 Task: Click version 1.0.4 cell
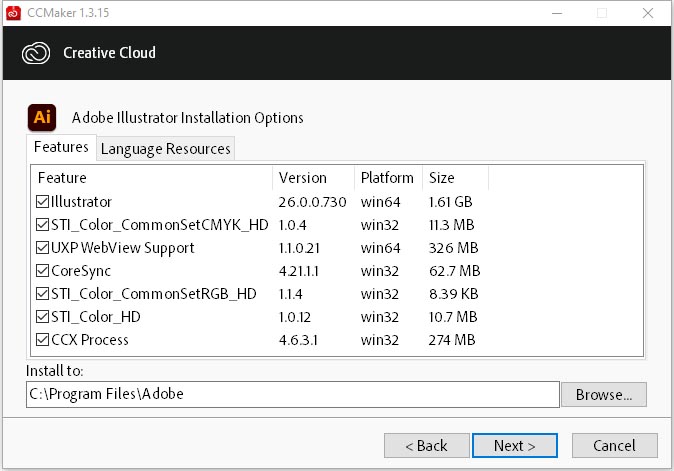coord(292,225)
